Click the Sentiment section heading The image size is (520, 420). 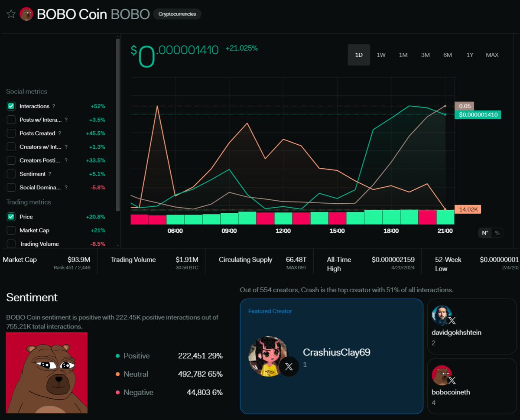click(32, 297)
